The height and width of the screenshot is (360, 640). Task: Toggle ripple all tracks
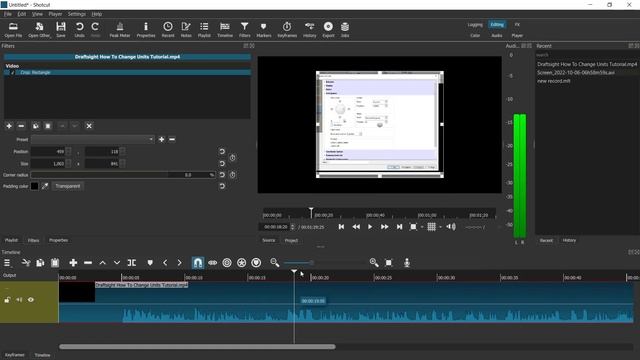(242, 263)
